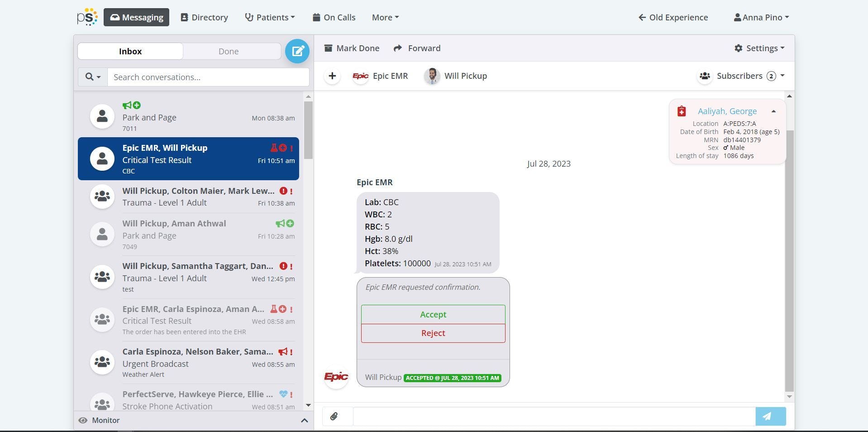This screenshot has width=868, height=432.
Task: Click the Monitor visibility eye icon
Action: (x=82, y=420)
